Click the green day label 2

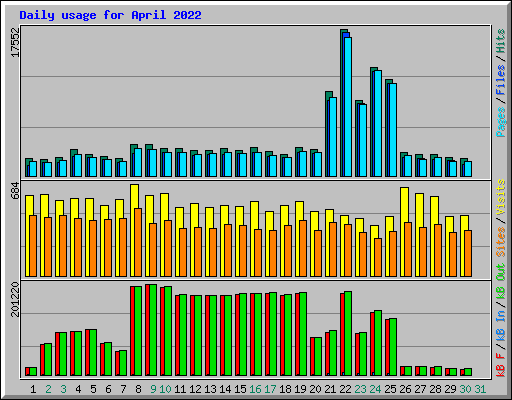click(x=48, y=389)
